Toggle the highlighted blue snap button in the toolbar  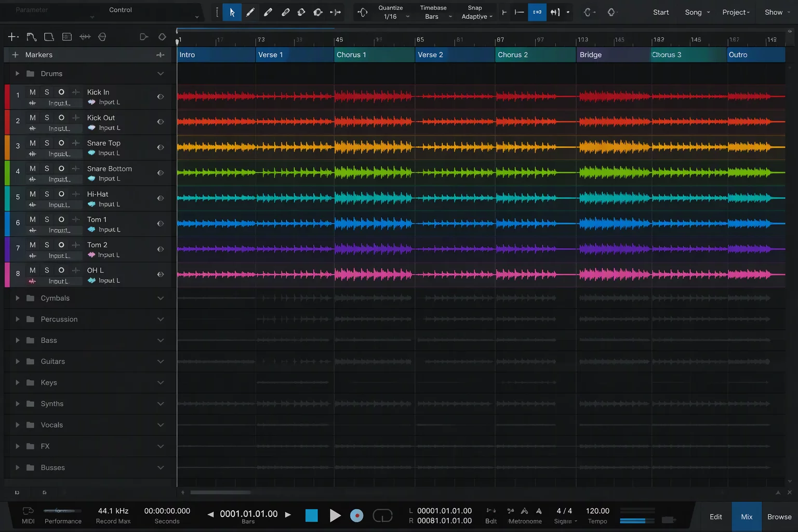click(x=537, y=12)
